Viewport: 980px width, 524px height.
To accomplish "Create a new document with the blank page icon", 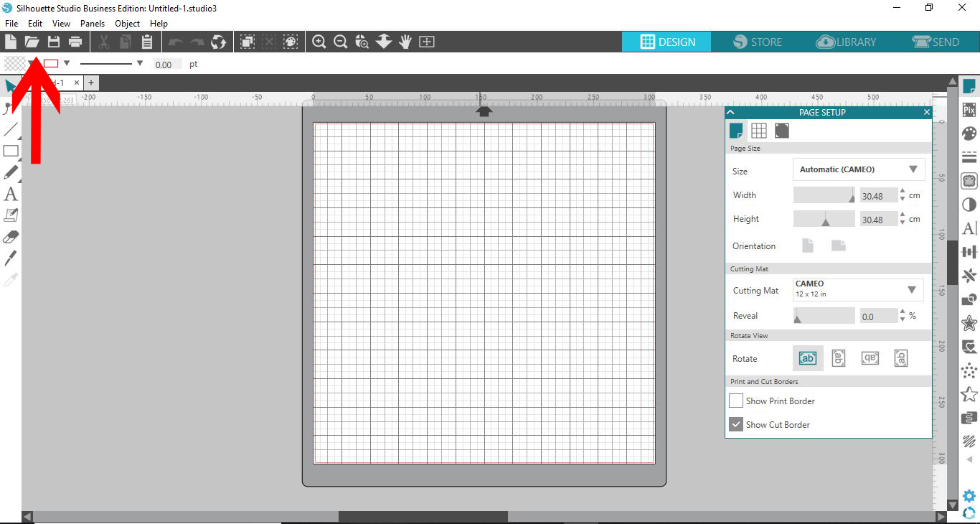I will point(11,42).
